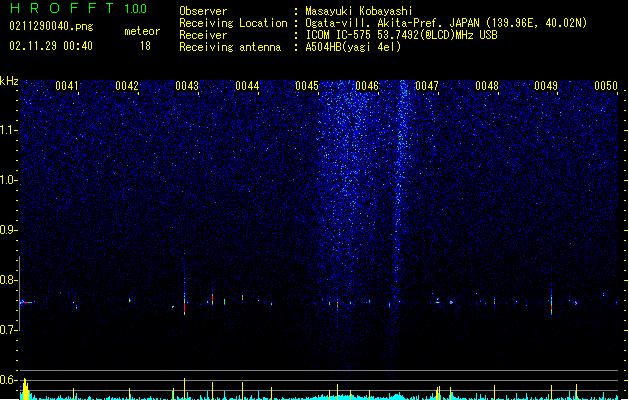The image size is (629, 400).
Task: Click the bright noise column left of 0047
Action: (x=400, y=181)
